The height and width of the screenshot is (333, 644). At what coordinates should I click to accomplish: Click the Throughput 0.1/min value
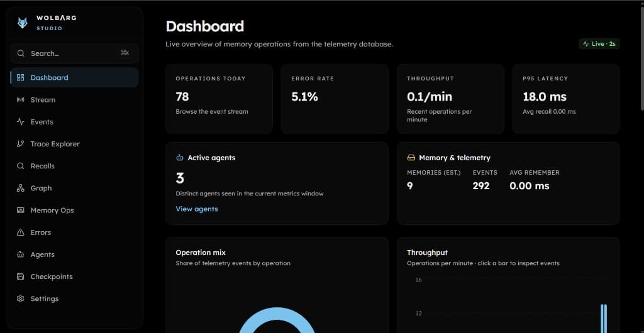click(x=429, y=97)
